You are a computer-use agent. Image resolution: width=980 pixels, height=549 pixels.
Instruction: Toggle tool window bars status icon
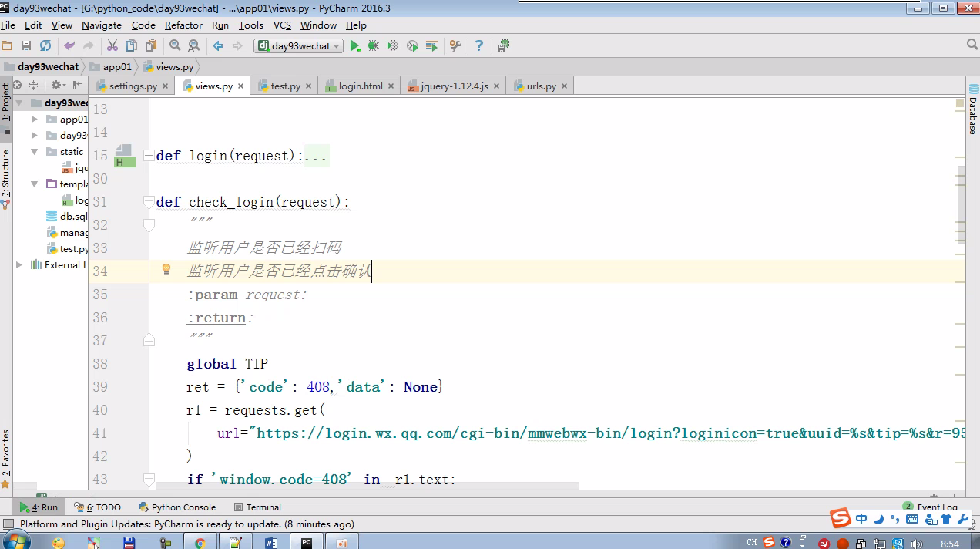tap(8, 524)
